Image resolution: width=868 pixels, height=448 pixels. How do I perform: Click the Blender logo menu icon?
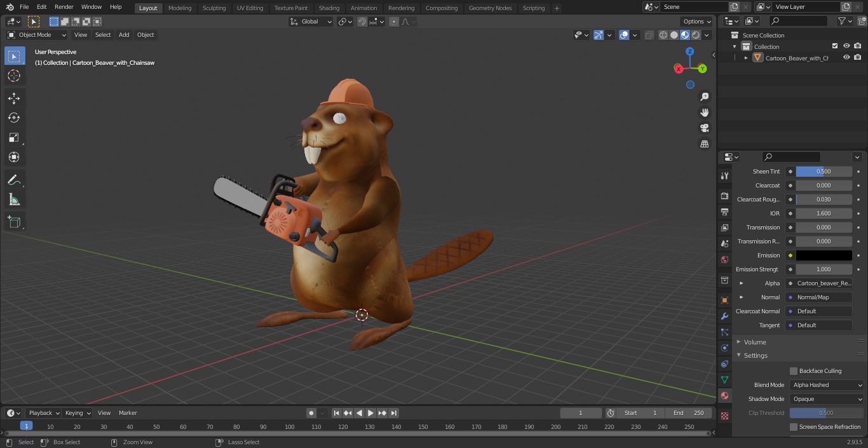click(x=9, y=7)
